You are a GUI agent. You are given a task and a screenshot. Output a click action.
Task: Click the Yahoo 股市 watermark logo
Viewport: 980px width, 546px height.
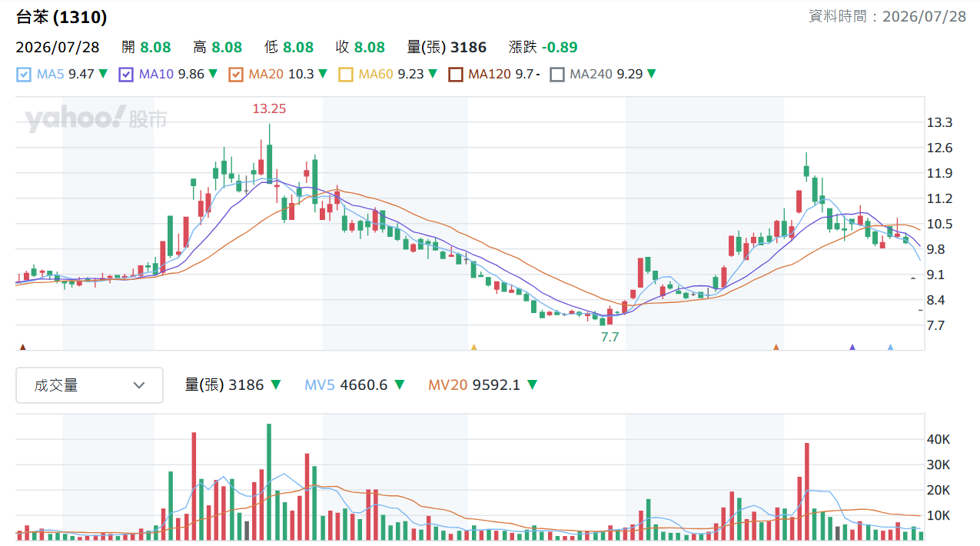[96, 119]
